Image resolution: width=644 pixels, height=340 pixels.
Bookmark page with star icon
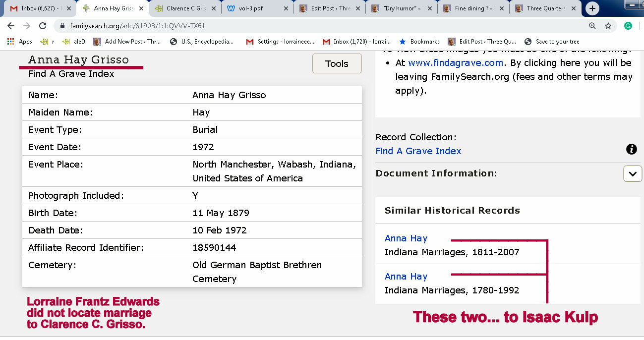point(608,26)
